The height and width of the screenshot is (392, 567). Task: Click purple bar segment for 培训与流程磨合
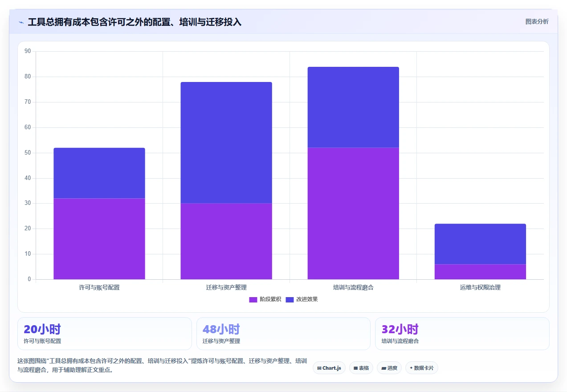(x=353, y=213)
